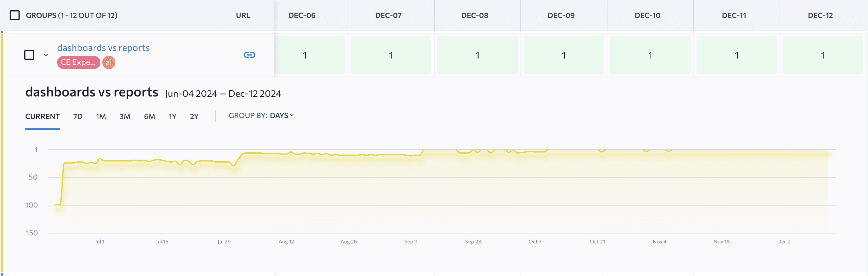Click the 'Jun-04 2024 — Dec-12 2024' date range
The height and width of the screenshot is (276, 868).
pos(223,94)
